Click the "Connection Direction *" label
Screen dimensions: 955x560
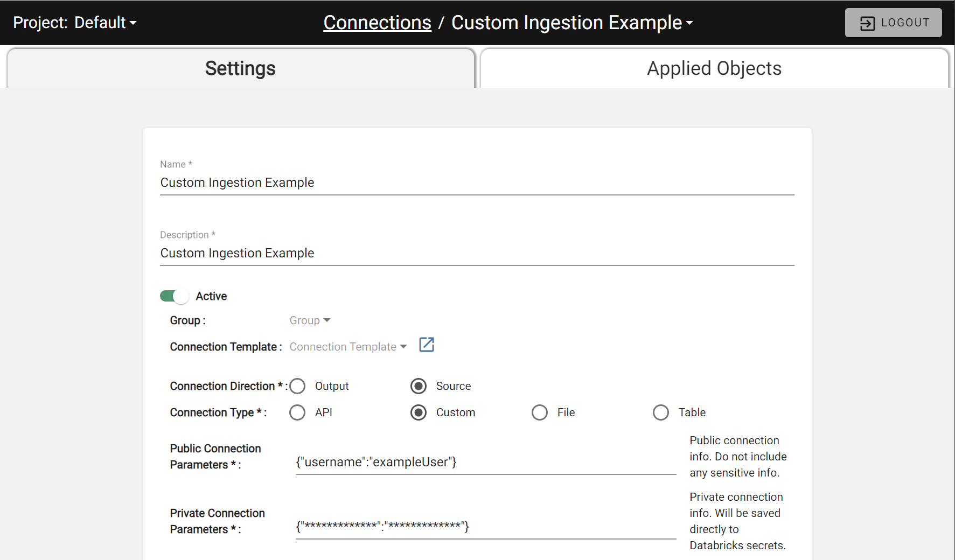point(228,386)
